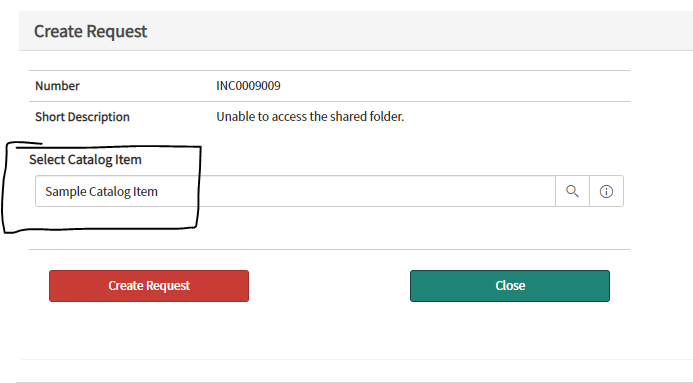Click the Number field label
Image resolution: width=693 pixels, height=383 pixels.
57,86
